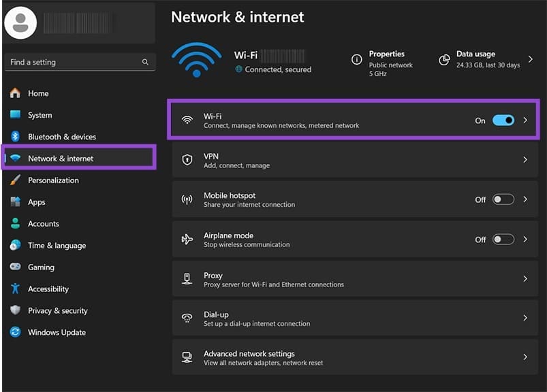Click the Data usage pie icon
Viewport: 547px width, 392px height.
point(444,60)
